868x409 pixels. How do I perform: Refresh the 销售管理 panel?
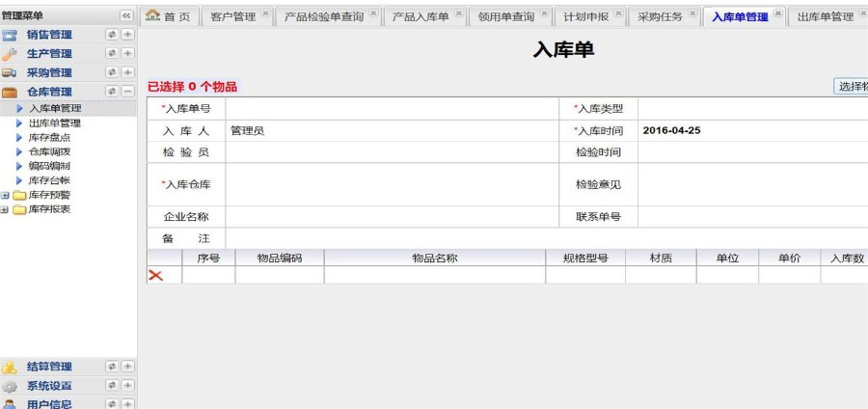pyautogui.click(x=112, y=35)
